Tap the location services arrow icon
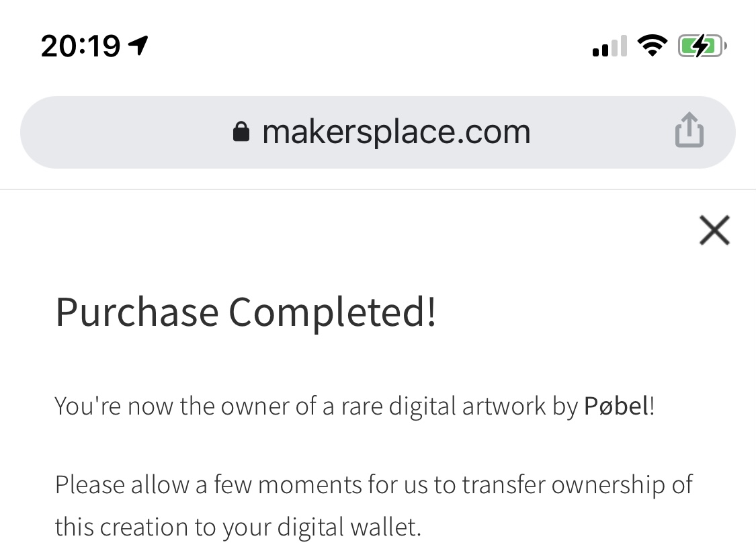This screenshot has height=553, width=756. [x=138, y=46]
